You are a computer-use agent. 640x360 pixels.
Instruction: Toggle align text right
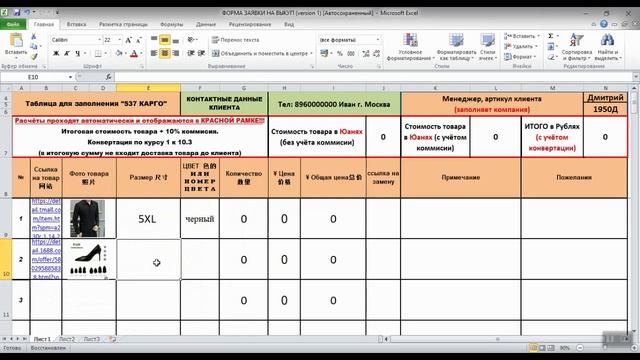pos(176,53)
